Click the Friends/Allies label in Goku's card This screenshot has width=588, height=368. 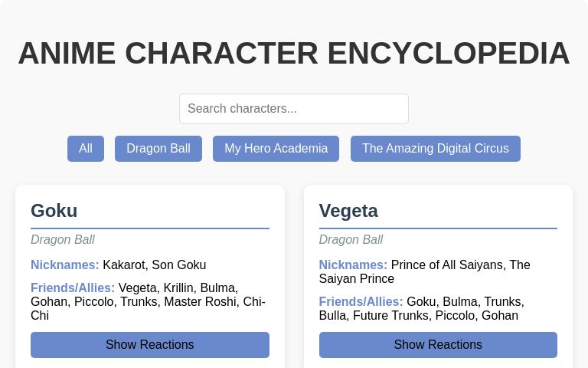73,288
